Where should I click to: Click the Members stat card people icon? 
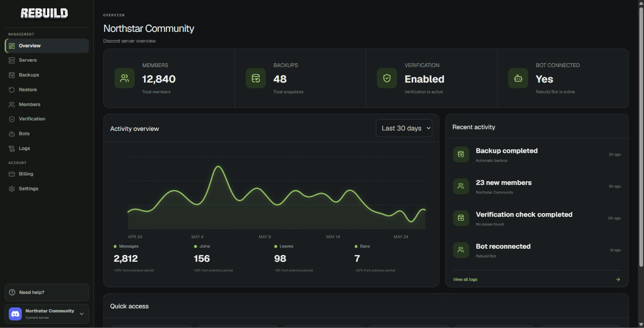(125, 78)
